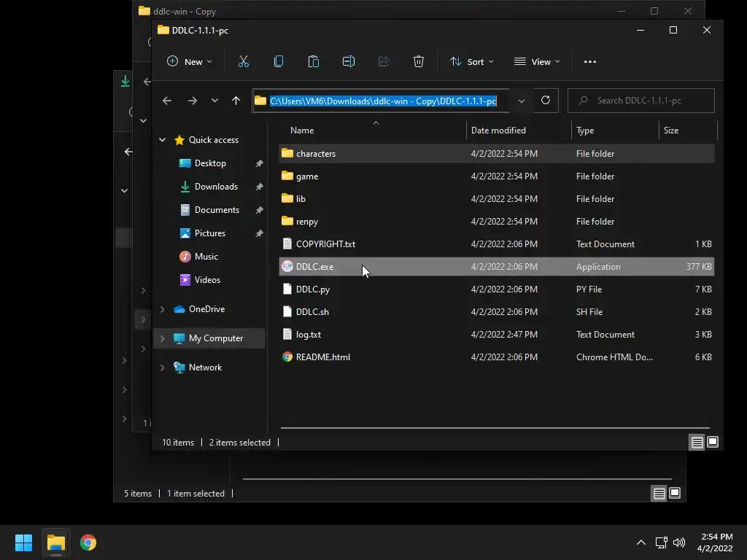
Task: Sort files by Type column
Action: tap(585, 131)
